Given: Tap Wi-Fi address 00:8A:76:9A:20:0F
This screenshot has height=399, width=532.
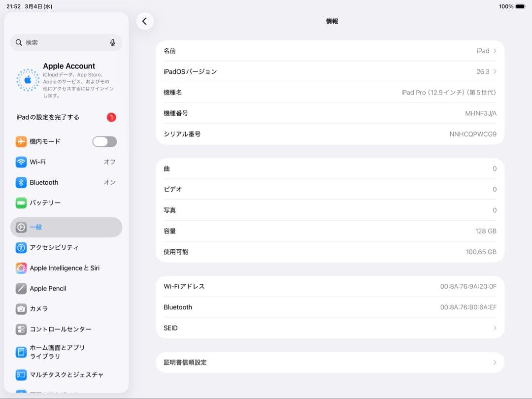Looking at the screenshot, I should point(468,286).
